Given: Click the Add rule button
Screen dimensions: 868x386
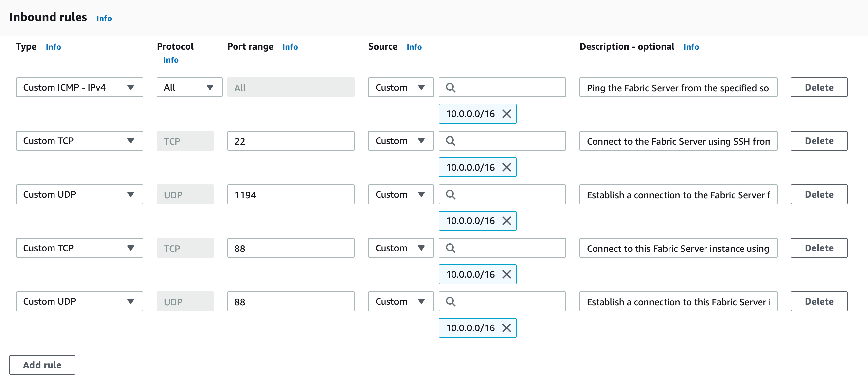Looking at the screenshot, I should tap(42, 365).
